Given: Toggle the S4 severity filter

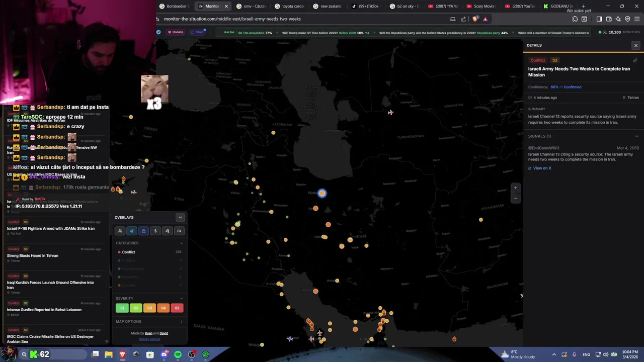Looking at the screenshot, I should coord(163,308).
